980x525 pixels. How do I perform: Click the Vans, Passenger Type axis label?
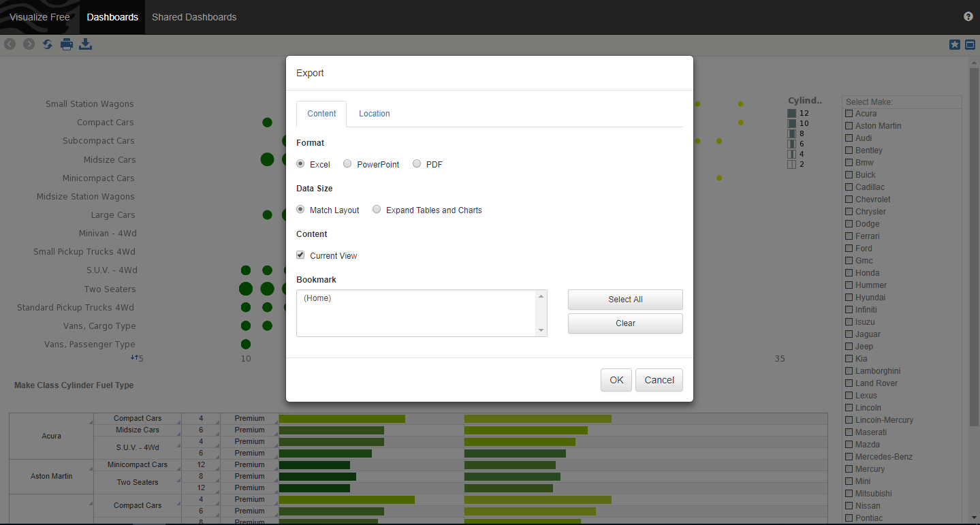(90, 345)
